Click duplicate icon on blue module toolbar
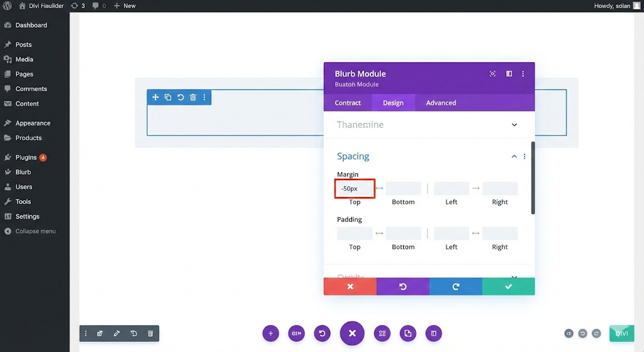This screenshot has width=644, height=352. [x=168, y=98]
